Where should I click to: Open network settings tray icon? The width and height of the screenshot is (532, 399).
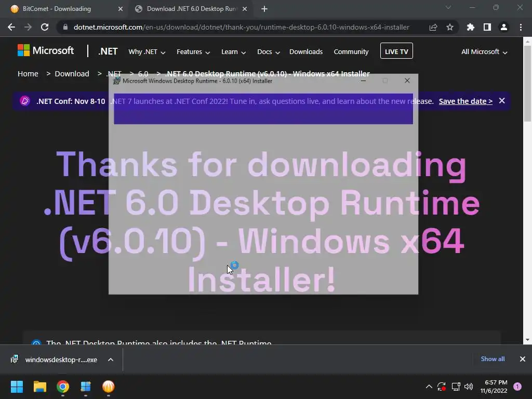point(456,387)
